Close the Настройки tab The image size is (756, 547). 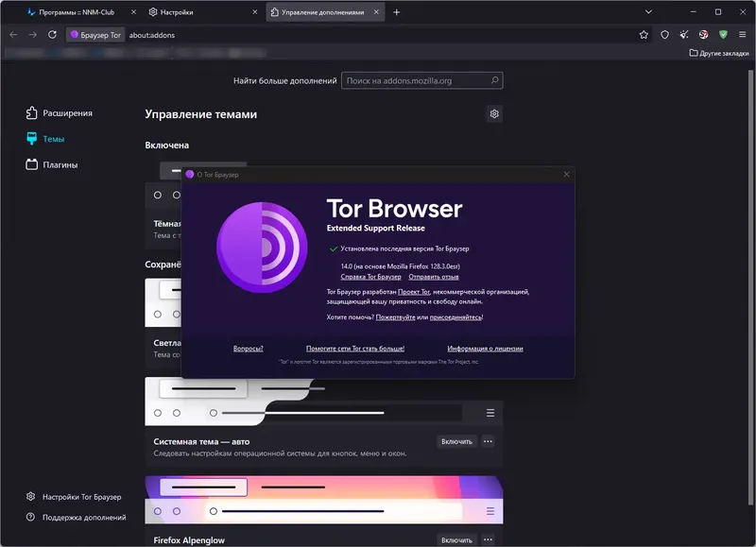click(255, 12)
